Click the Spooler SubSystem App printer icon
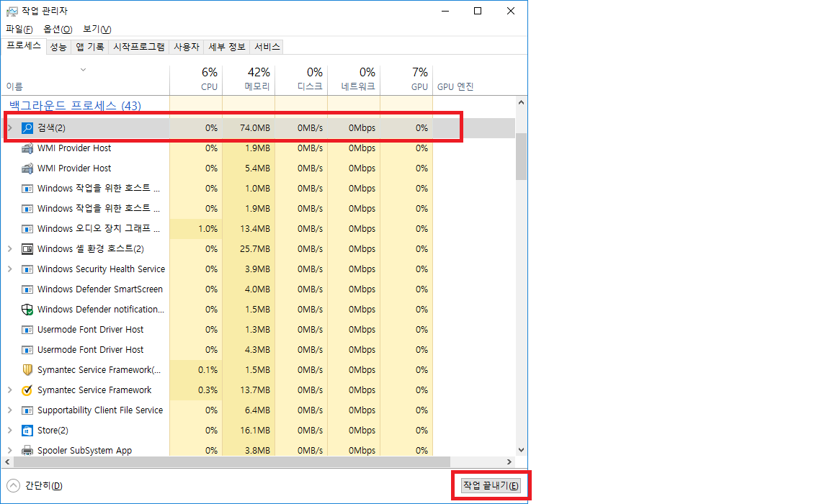Image resolution: width=830 pixels, height=504 pixels. [27, 451]
